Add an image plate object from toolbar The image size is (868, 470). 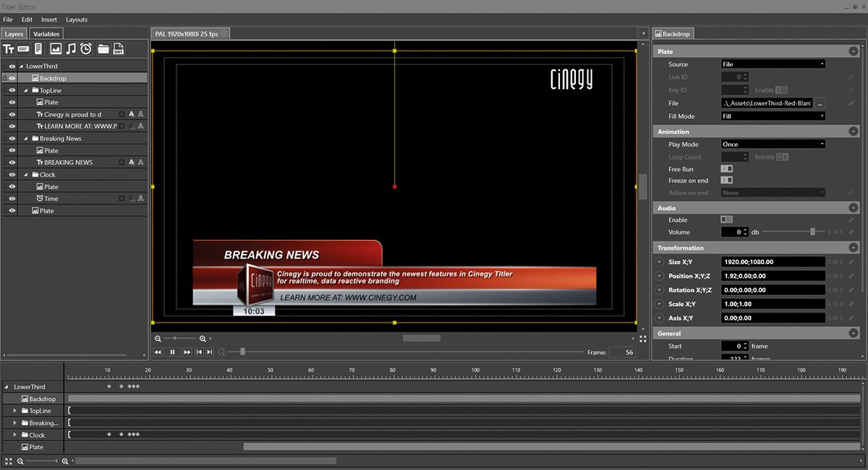tap(56, 49)
